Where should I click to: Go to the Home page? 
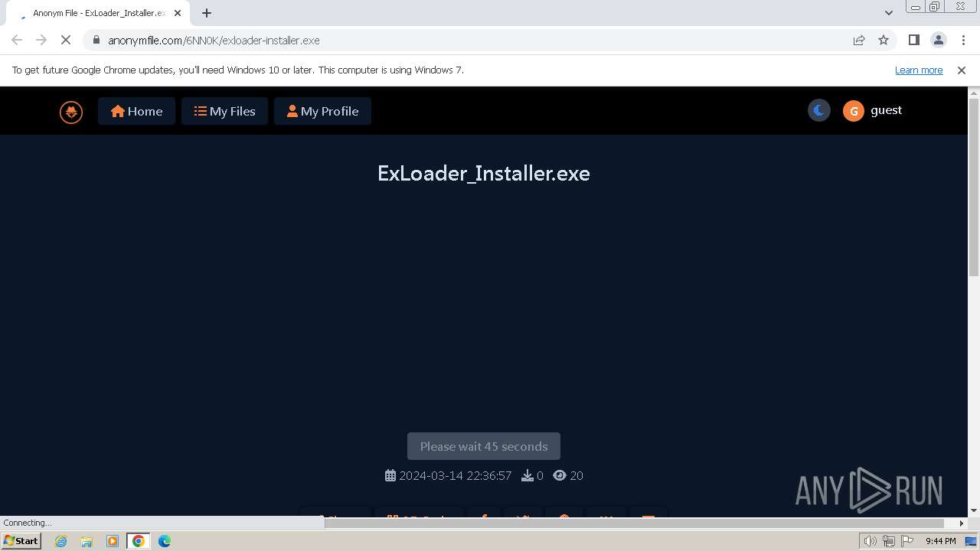[x=136, y=111]
